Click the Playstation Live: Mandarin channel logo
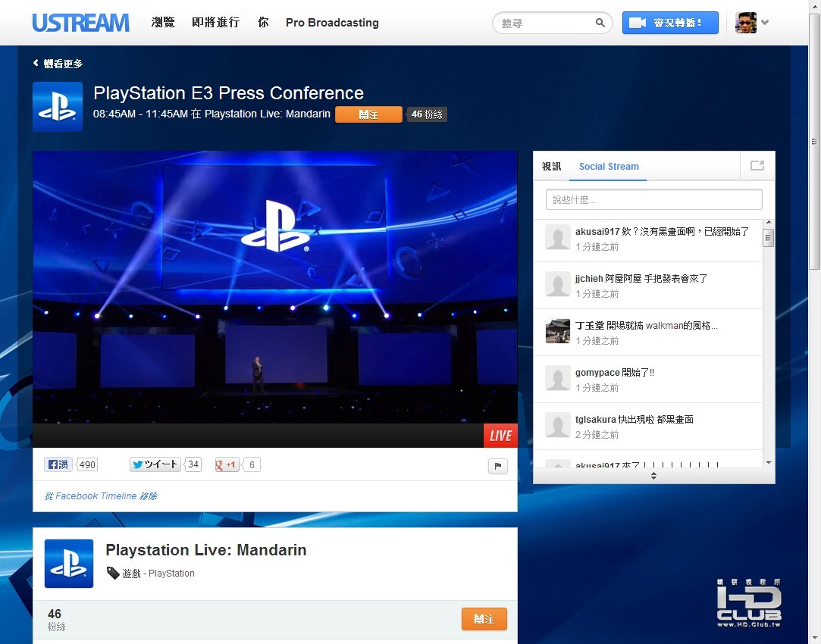The width and height of the screenshot is (821, 644). coord(69,564)
